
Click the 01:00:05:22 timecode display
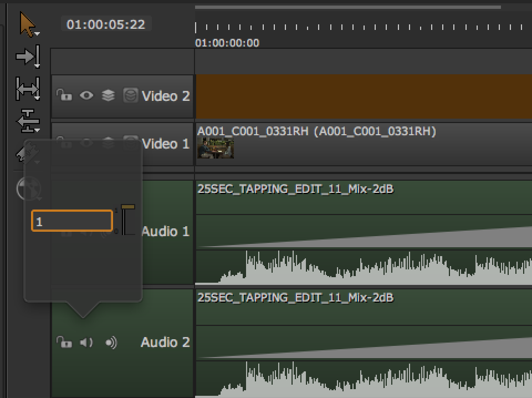[x=106, y=24]
